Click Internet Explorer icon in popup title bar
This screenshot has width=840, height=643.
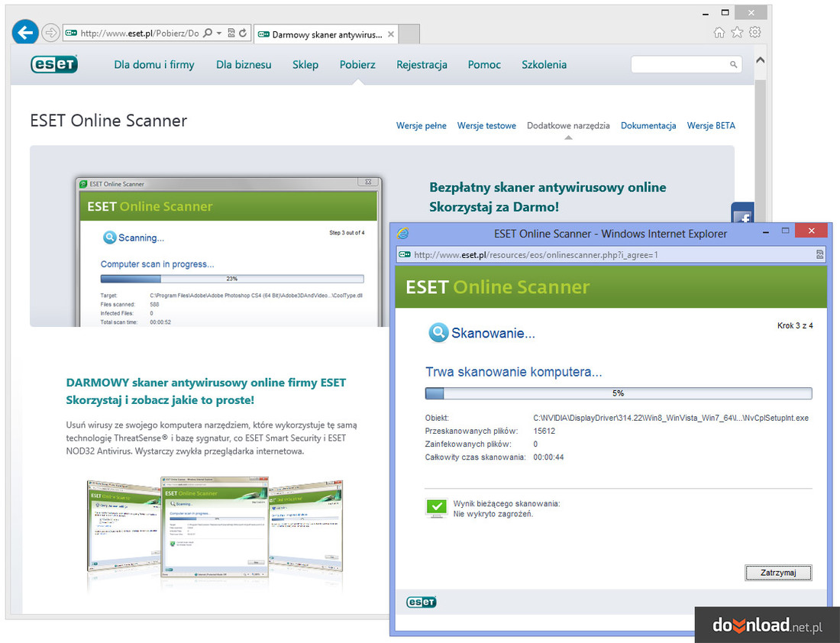[x=403, y=233]
